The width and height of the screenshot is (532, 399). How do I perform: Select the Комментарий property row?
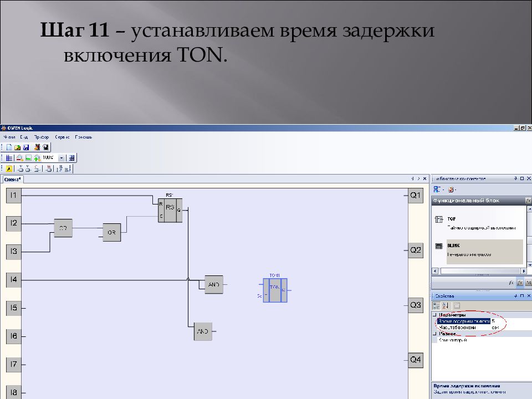click(482, 340)
